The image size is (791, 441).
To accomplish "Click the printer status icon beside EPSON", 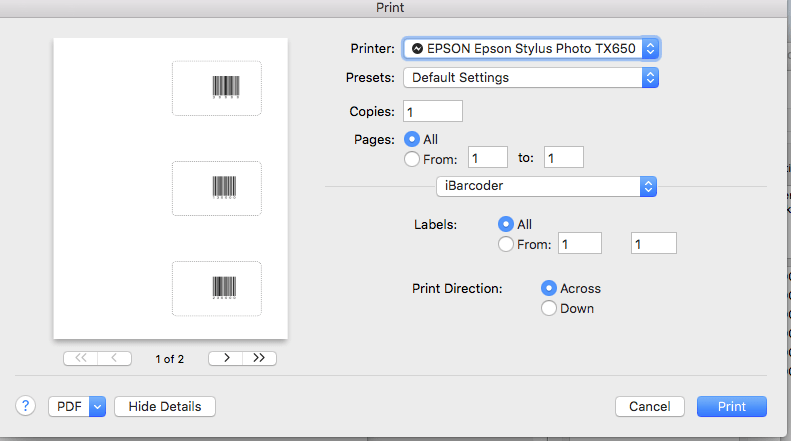I will pyautogui.click(x=417, y=48).
